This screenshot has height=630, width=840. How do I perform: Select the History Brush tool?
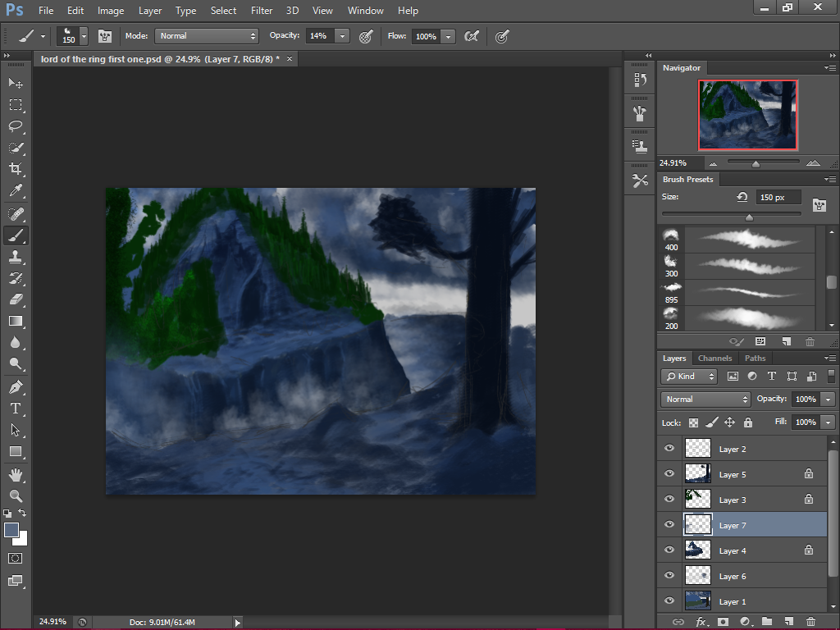tap(16, 278)
